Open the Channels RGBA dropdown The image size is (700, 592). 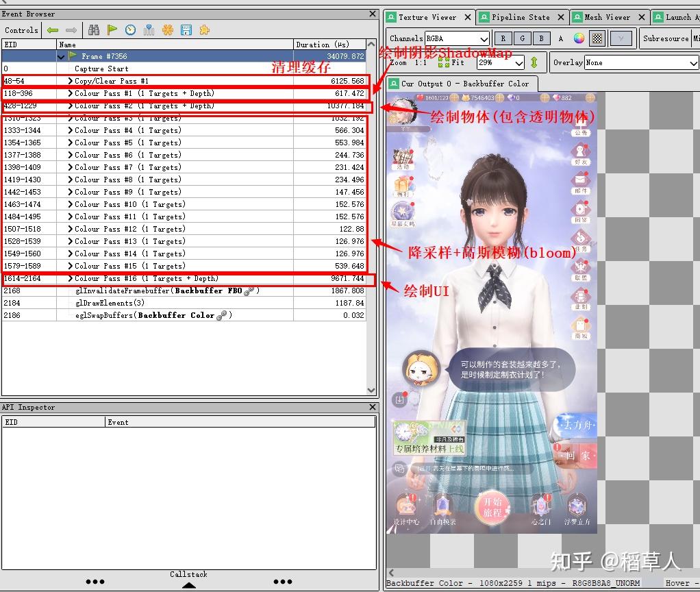pyautogui.click(x=457, y=38)
